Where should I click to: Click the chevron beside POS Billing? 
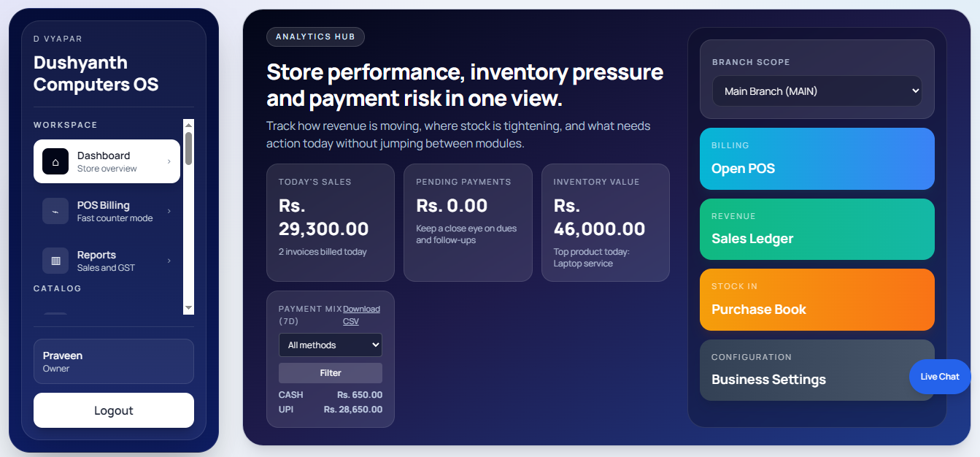[169, 211]
